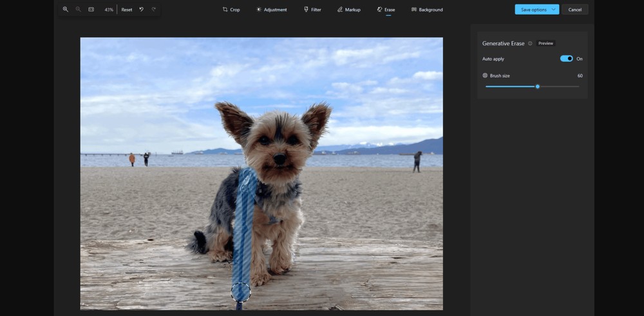Viewport: 644px width, 316px height.
Task: Click the Preview badge next to Generative Erase
Action: pos(545,43)
